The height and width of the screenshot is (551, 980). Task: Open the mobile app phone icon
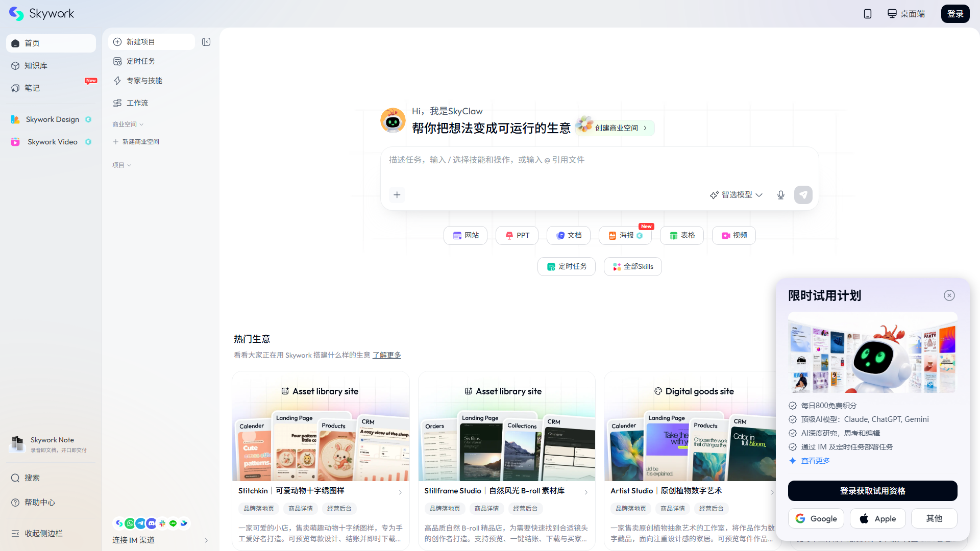(x=867, y=14)
